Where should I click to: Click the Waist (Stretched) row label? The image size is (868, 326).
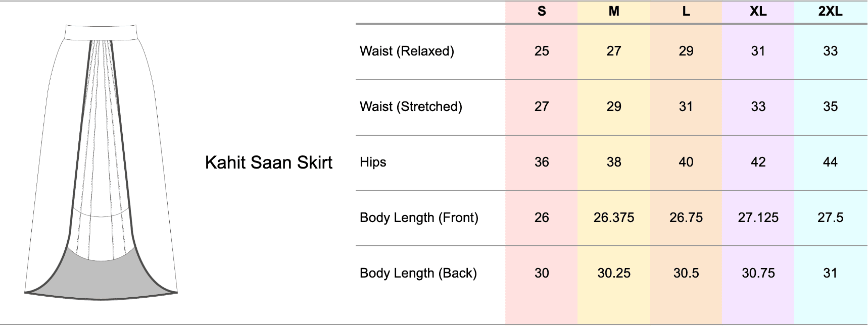coord(411,106)
